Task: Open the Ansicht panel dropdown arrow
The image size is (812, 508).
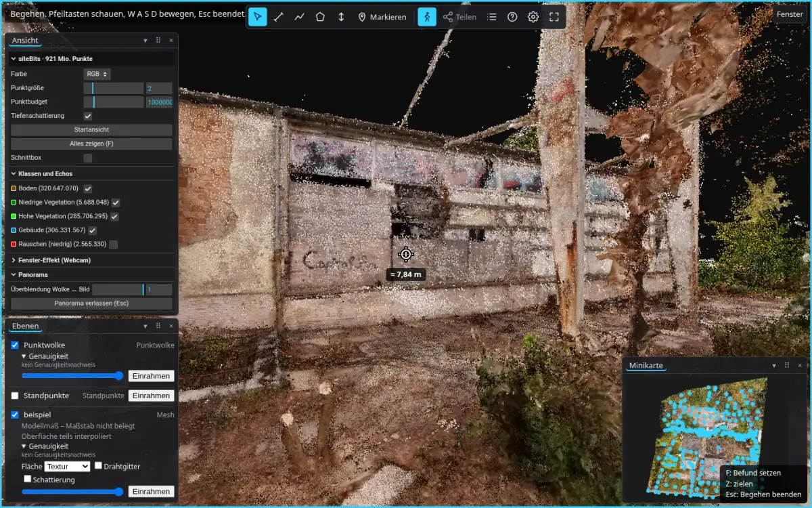Action: (x=145, y=41)
